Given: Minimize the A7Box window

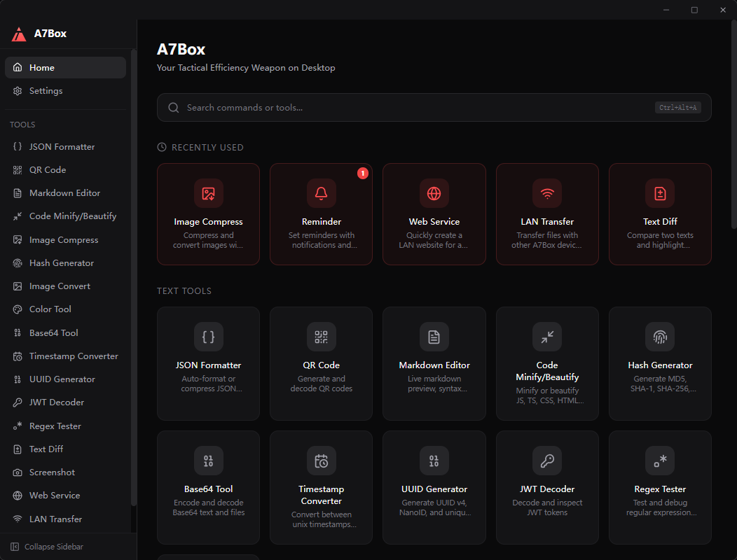Looking at the screenshot, I should [666, 10].
